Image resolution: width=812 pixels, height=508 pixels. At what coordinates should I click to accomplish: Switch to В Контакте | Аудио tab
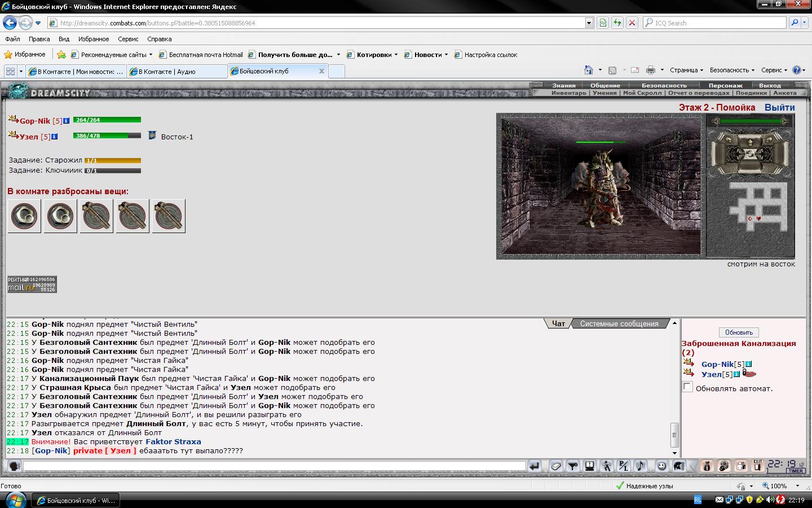176,71
